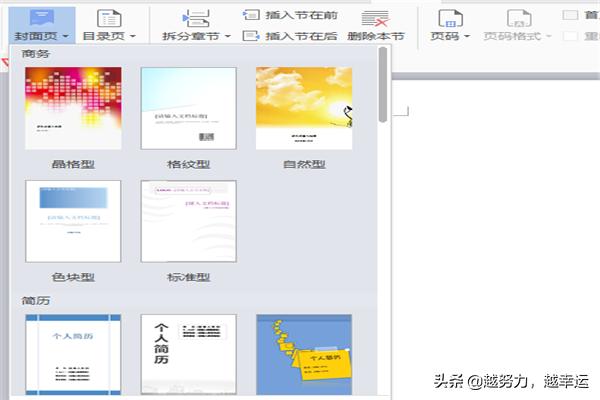Expand the 目录页 dropdown arrow
The height and width of the screenshot is (400, 600).
click(x=133, y=36)
